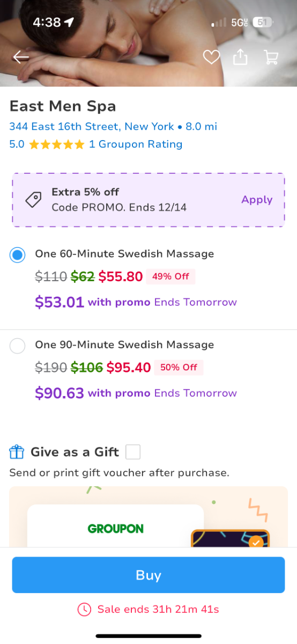Tap the gift box icon
This screenshot has height=644, width=297.
pyautogui.click(x=17, y=452)
